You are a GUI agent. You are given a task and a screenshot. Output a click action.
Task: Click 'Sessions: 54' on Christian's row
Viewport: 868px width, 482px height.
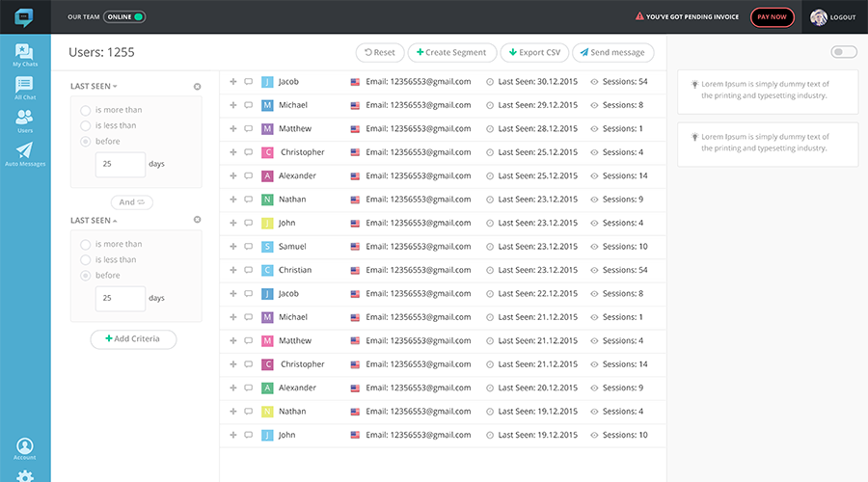click(x=625, y=270)
